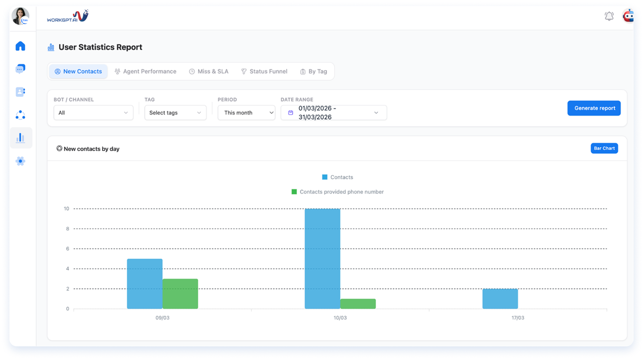Screen dimensions: 644x360
Task: Open the chat conversations sidebar icon
Action: click(x=21, y=69)
